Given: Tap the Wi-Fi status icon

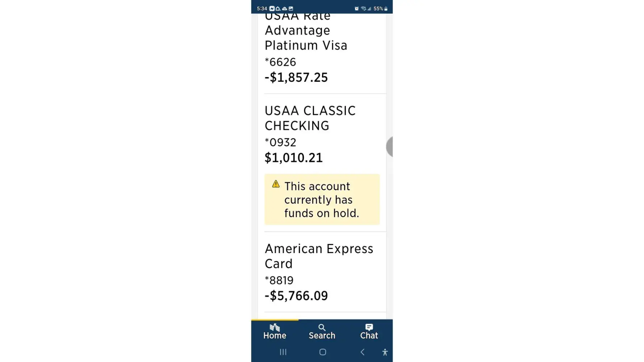Looking at the screenshot, I should point(363,9).
